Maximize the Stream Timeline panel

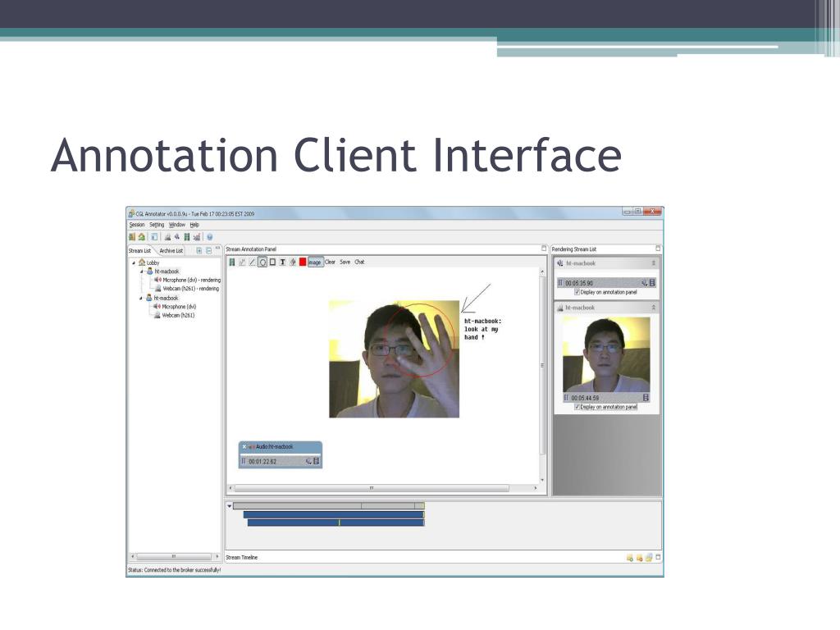658,557
